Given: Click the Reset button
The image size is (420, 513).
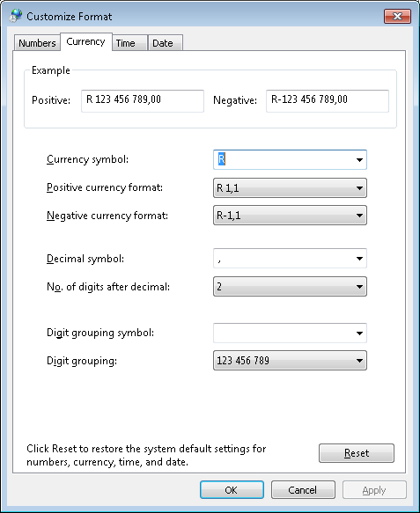Looking at the screenshot, I should point(357,453).
